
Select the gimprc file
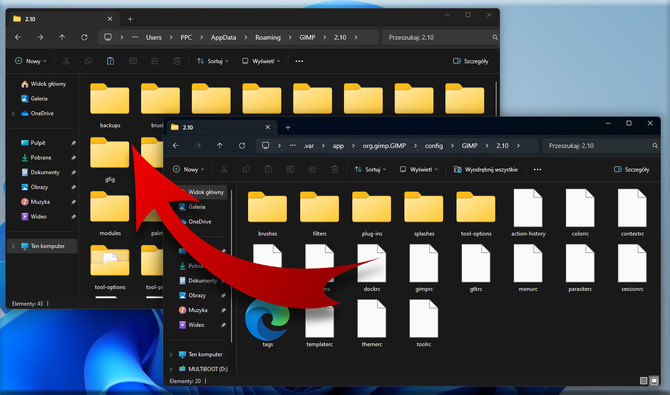point(424,268)
